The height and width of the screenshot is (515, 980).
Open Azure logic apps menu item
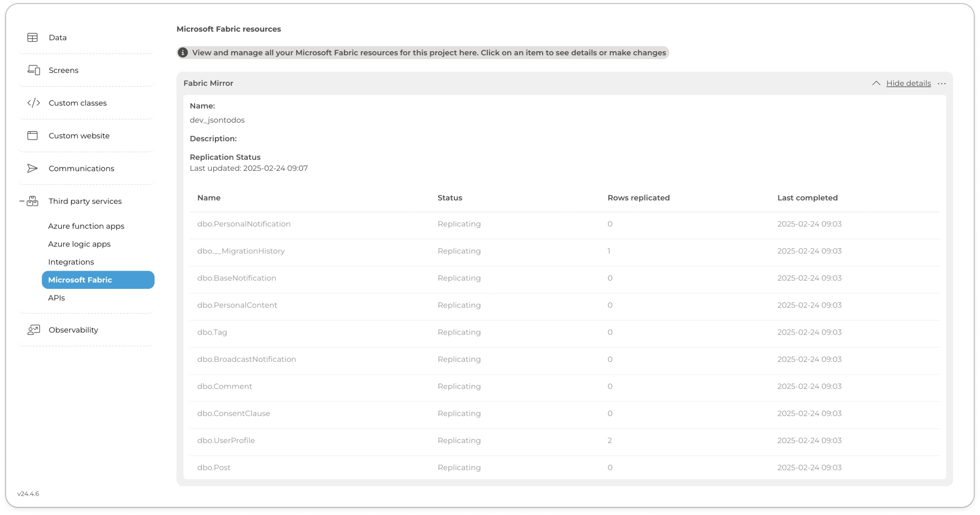point(79,244)
